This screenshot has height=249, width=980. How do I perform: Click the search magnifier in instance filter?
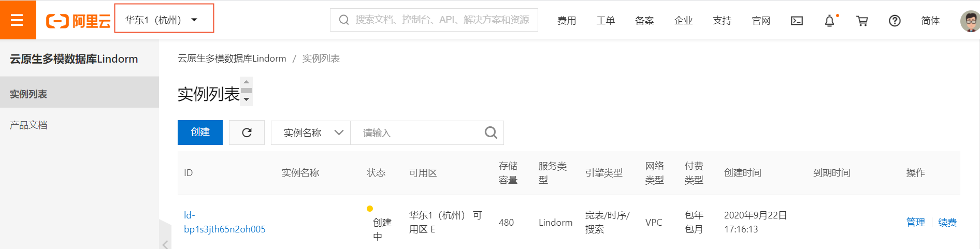pyautogui.click(x=491, y=133)
